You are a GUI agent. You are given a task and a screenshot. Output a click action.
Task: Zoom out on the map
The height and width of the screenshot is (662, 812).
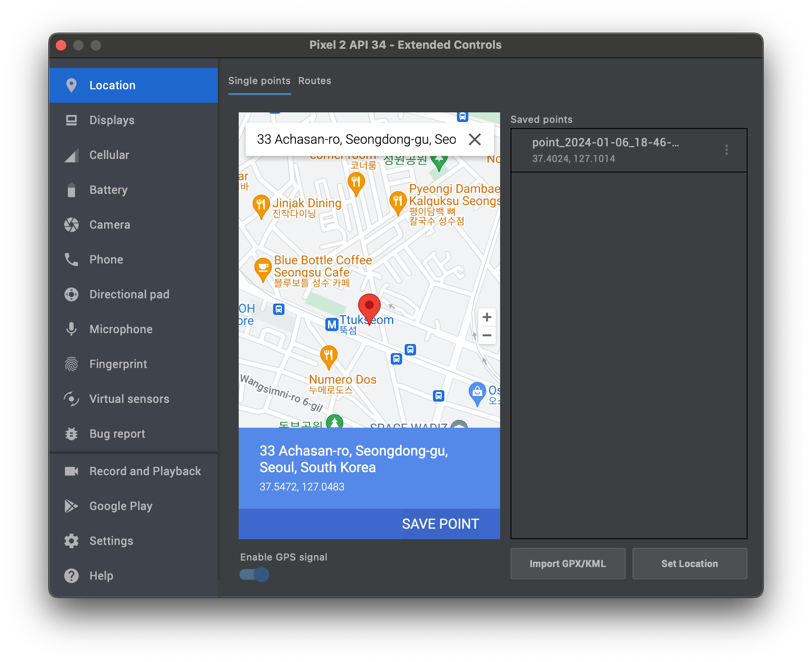[x=487, y=335]
